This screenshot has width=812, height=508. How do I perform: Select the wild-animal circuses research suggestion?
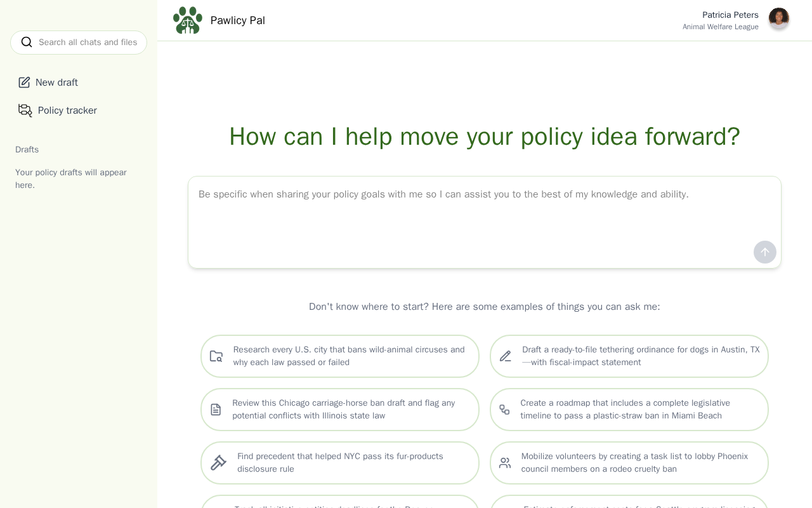tap(340, 356)
